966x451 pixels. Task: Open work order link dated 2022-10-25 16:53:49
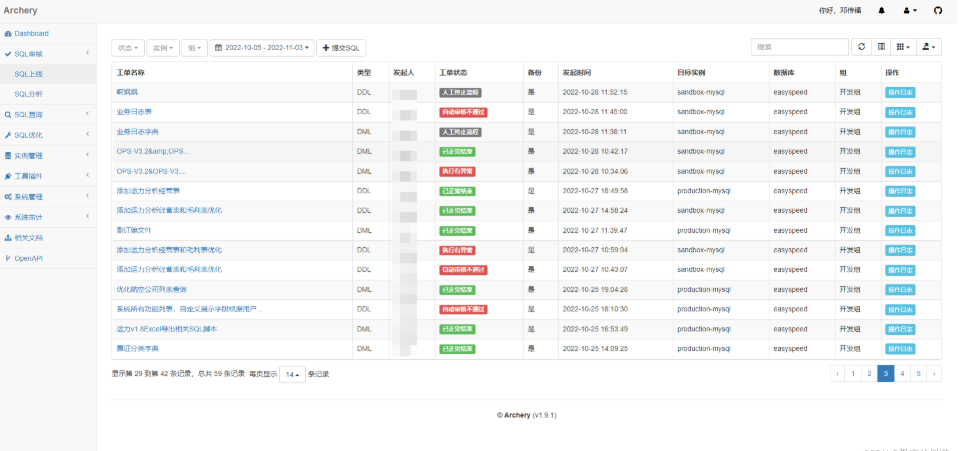[x=167, y=329]
